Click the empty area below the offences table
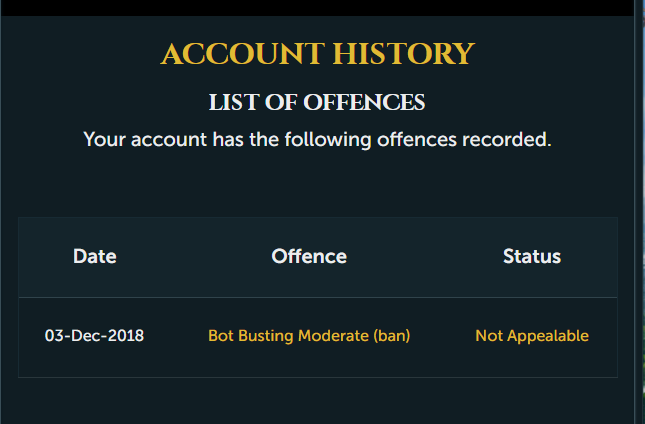 [x=317, y=402]
